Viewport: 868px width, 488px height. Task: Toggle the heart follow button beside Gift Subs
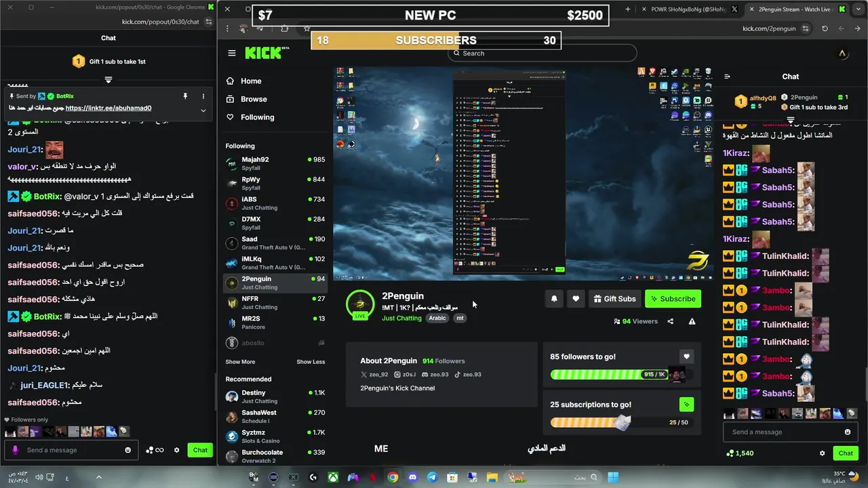(576, 299)
